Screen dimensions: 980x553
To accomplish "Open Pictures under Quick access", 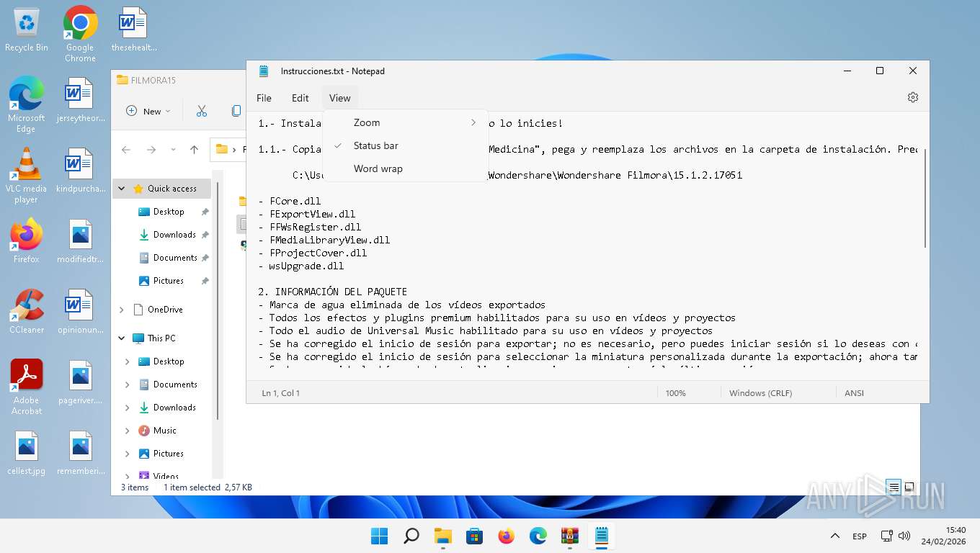I will 168,281.
